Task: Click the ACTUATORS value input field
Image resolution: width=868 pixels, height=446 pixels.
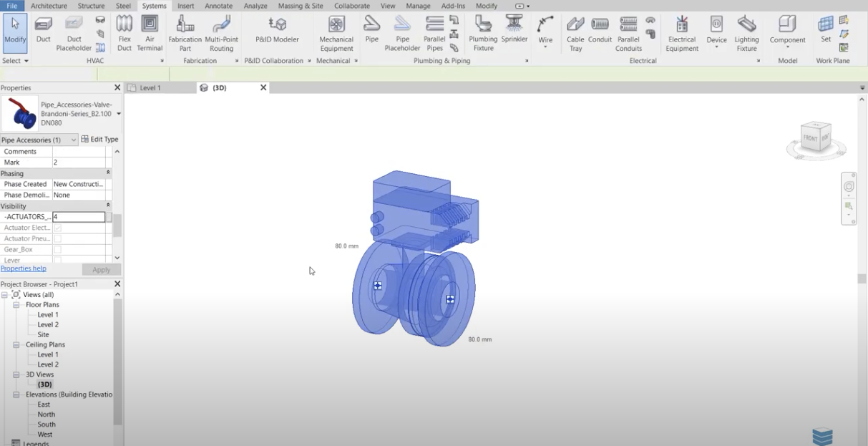Action: (x=79, y=217)
